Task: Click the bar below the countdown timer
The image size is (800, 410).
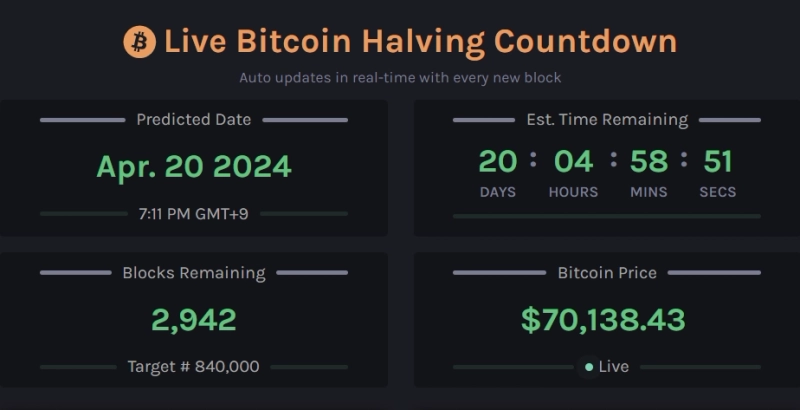Action: point(607,216)
